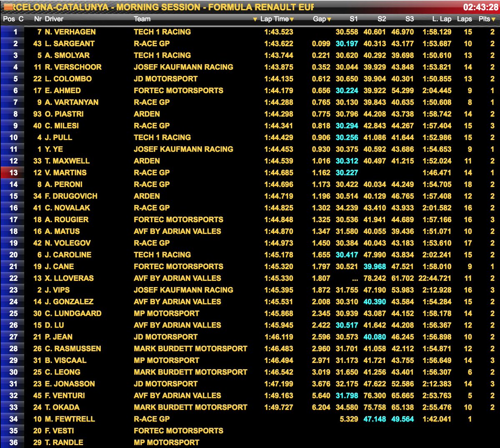Click the S3 column header
The width and height of the screenshot is (500, 448).
tap(410, 19)
